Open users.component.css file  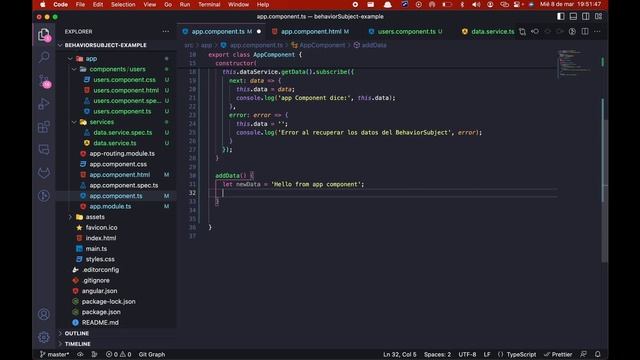pyautogui.click(x=124, y=80)
